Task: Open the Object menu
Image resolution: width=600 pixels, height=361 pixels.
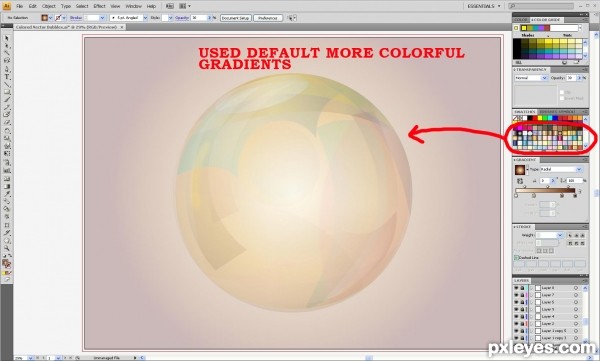Action: pyautogui.click(x=49, y=6)
